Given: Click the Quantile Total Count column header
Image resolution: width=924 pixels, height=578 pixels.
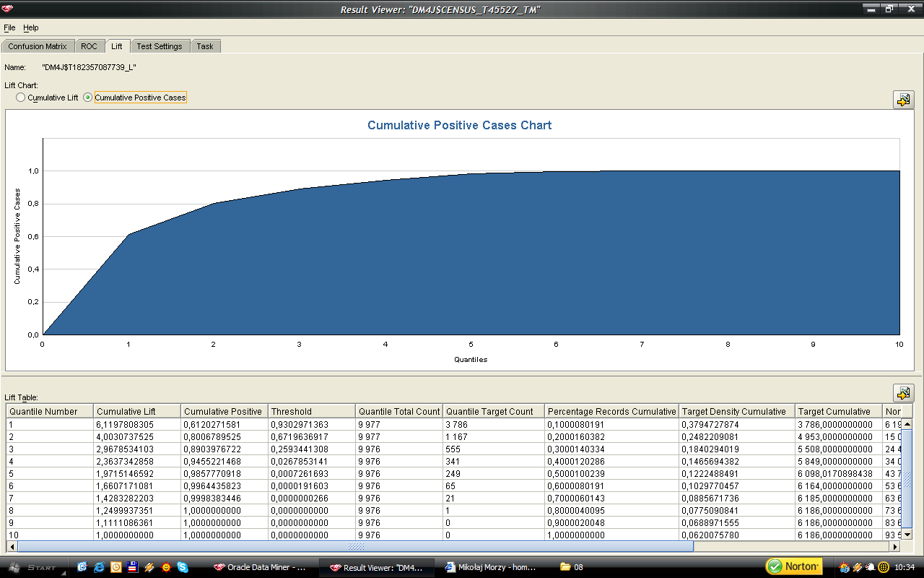Looking at the screenshot, I should click(398, 412).
